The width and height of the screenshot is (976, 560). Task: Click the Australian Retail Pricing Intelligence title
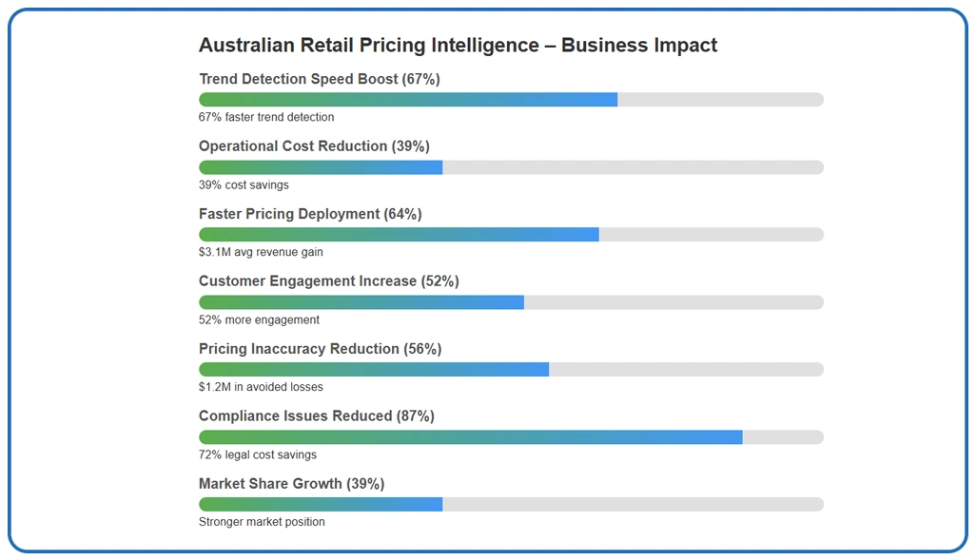tap(458, 46)
